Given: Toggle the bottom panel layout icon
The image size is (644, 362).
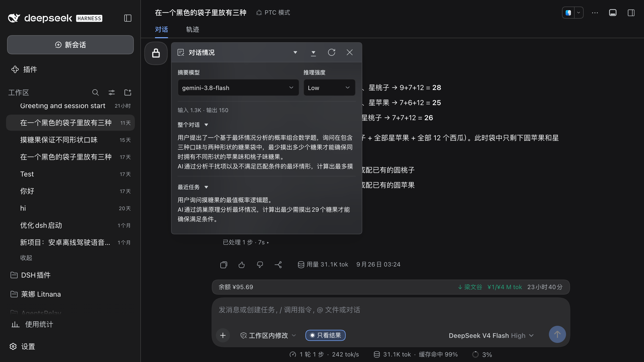Looking at the screenshot, I should point(613,13).
